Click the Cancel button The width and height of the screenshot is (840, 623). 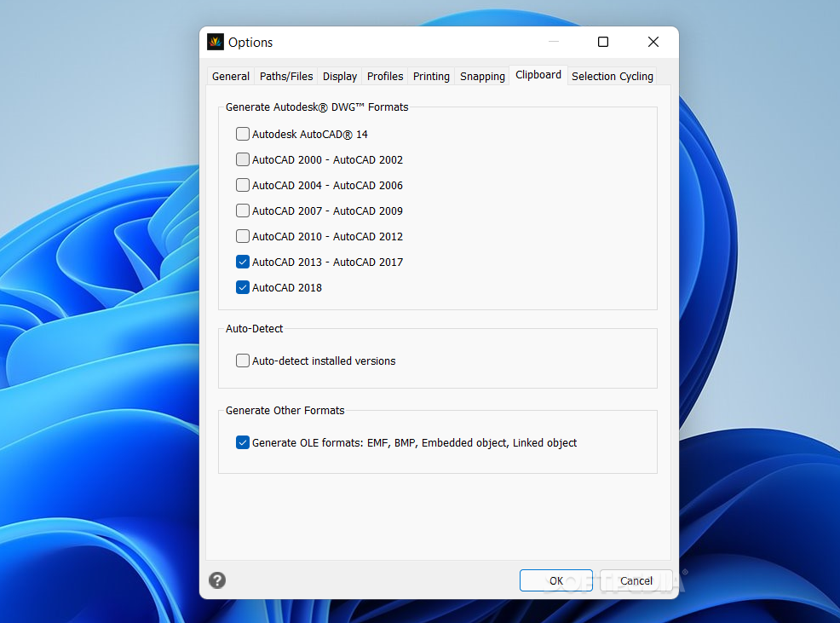click(636, 580)
